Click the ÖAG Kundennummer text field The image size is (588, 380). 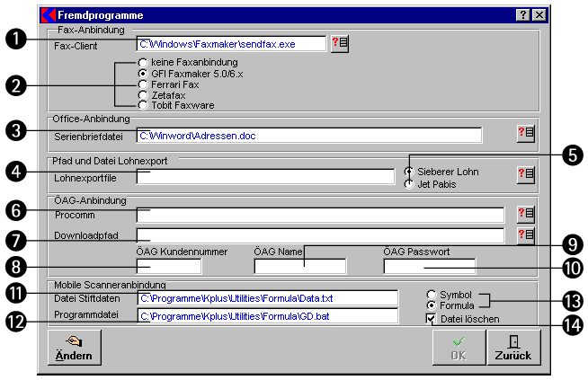(x=169, y=266)
